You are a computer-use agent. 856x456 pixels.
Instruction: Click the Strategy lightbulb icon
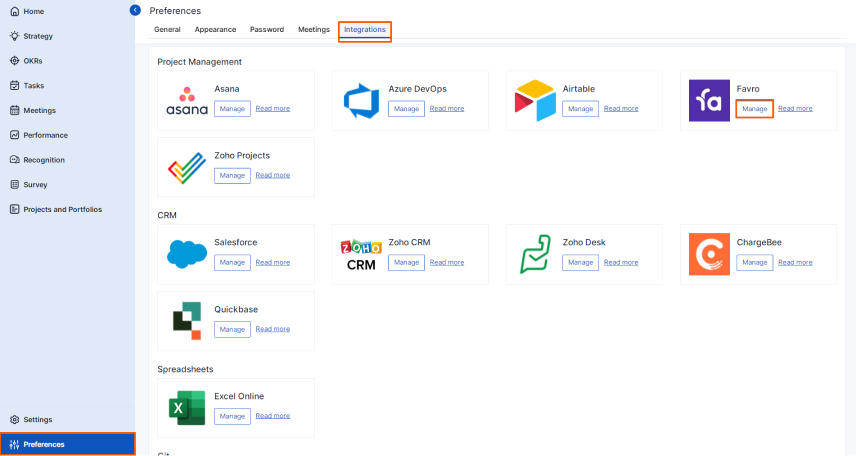(15, 36)
